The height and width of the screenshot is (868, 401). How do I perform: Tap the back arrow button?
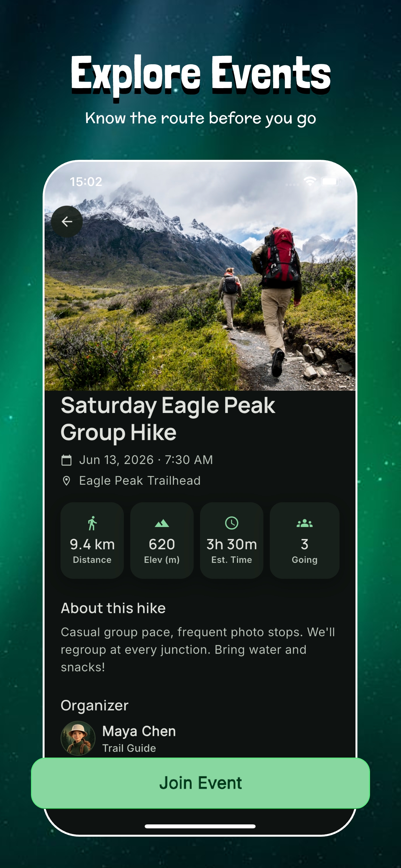tap(67, 222)
